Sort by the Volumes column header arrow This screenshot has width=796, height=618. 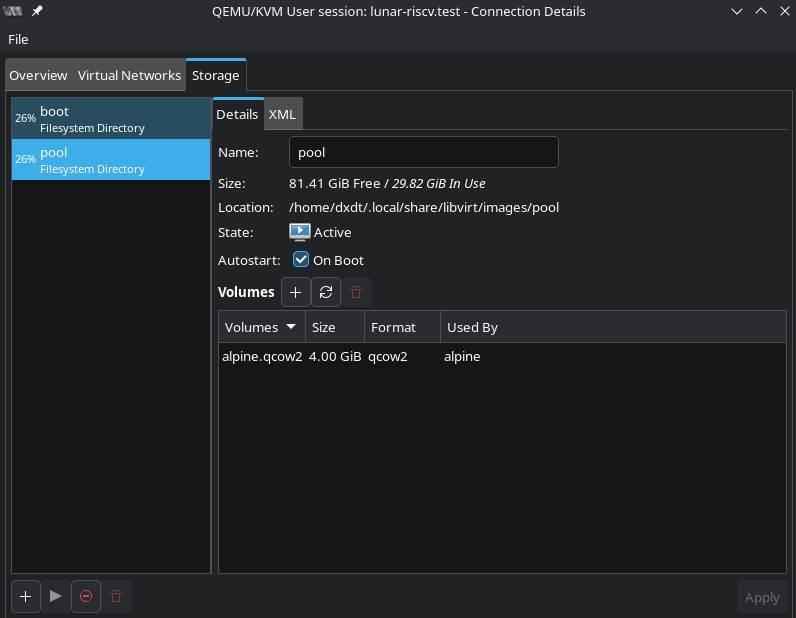pos(291,327)
